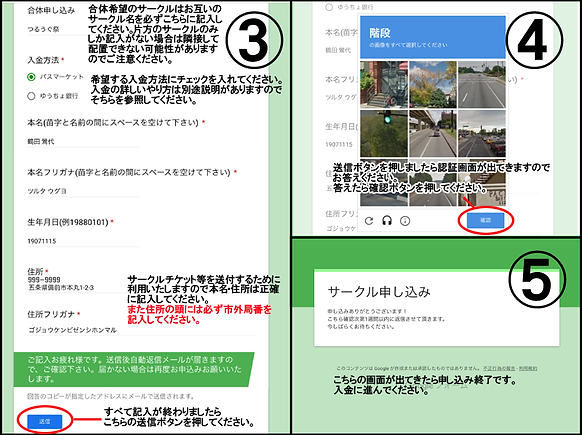582x435 pixels.
Task: Open the 不正行為の報告 link
Action: (499, 369)
